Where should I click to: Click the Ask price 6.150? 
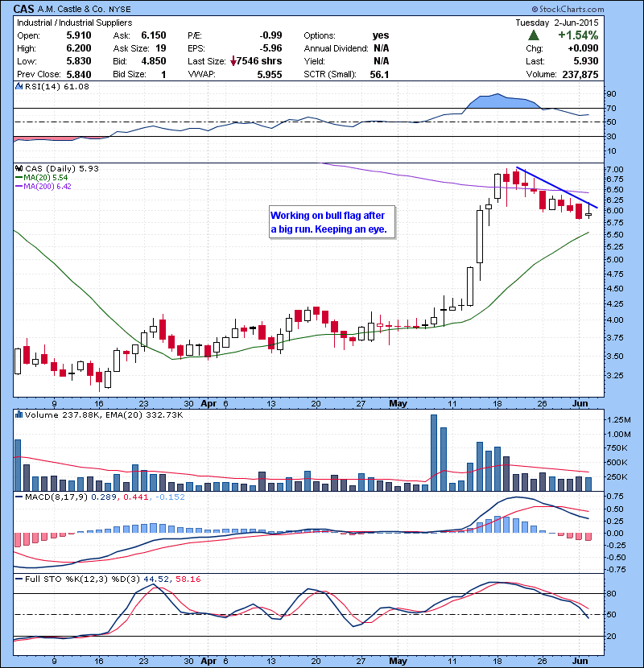(x=154, y=35)
